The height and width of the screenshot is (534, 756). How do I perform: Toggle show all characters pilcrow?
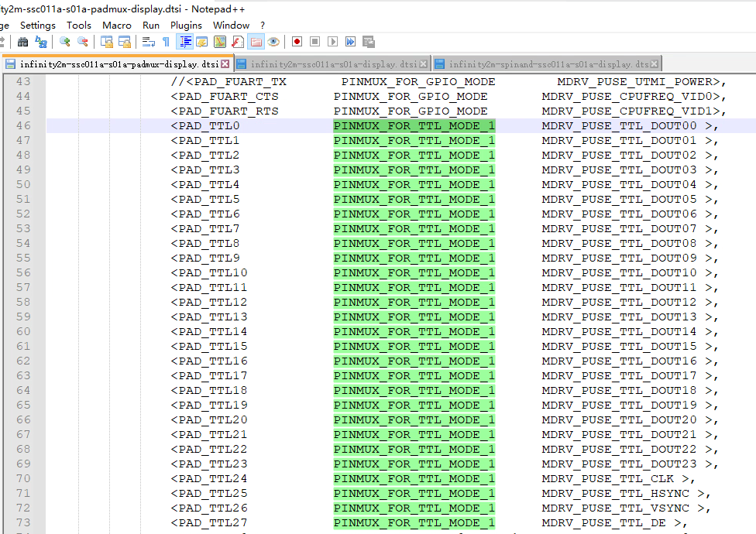(166, 42)
